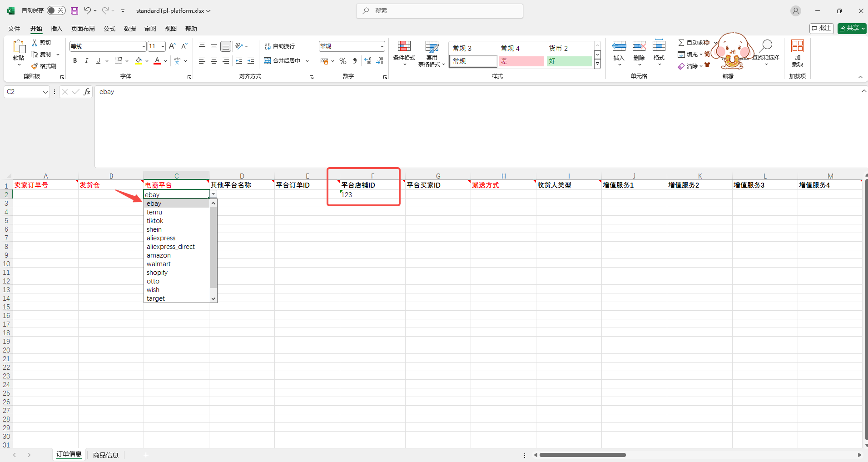Click the fx insert function icon
The width and height of the screenshot is (868, 462).
pyautogui.click(x=87, y=92)
